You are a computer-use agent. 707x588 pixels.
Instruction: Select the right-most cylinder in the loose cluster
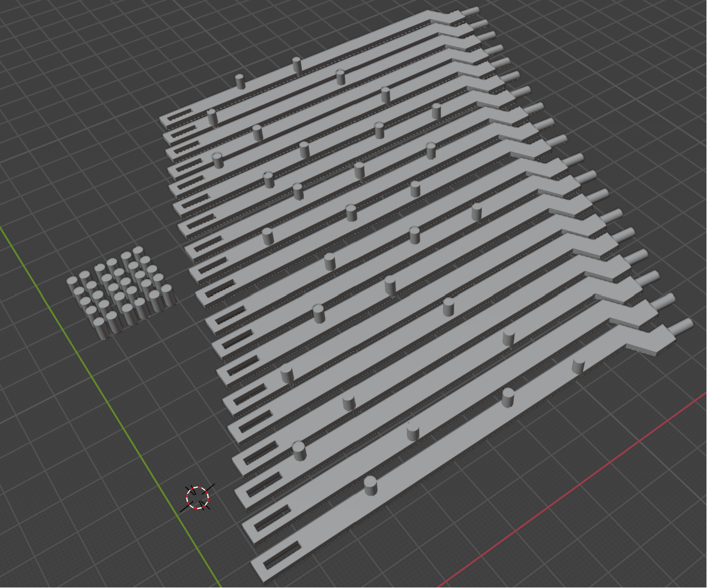coord(167,295)
